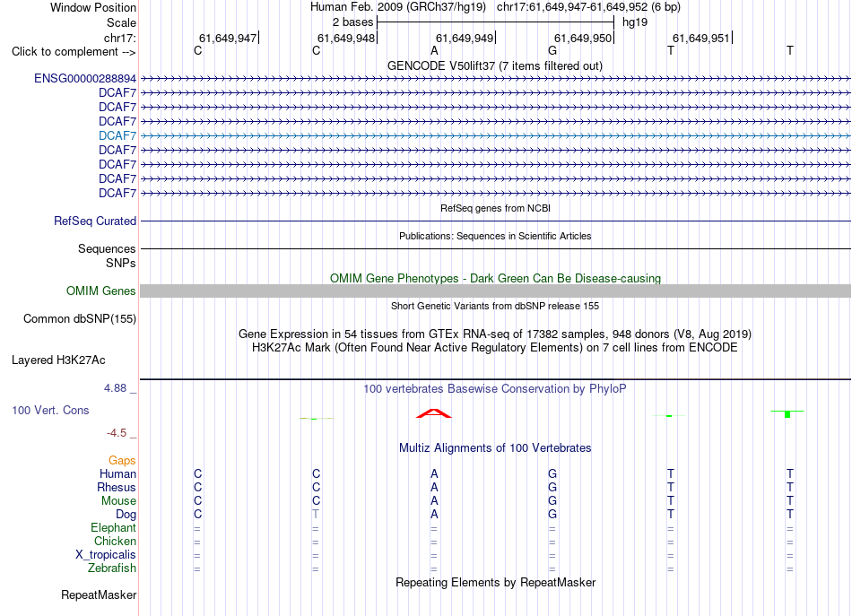
Task: Click the gray OMIM Genes item bar
Action: [x=495, y=291]
